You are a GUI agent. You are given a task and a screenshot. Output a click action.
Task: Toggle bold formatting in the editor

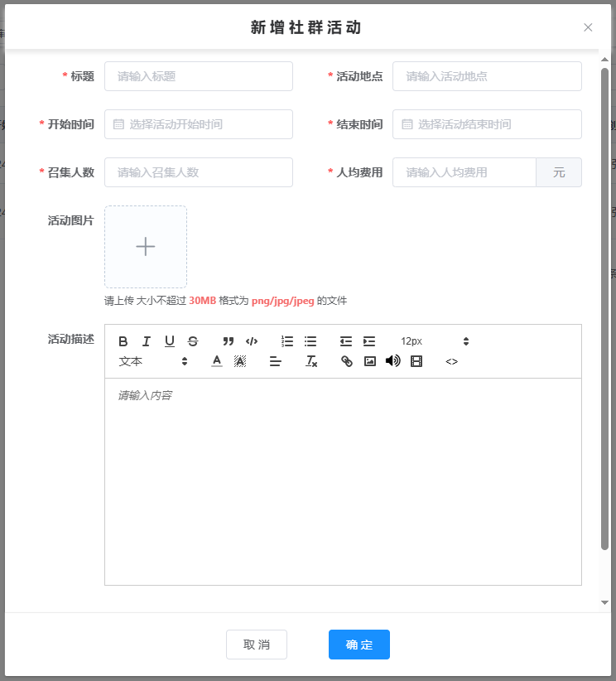(x=123, y=341)
